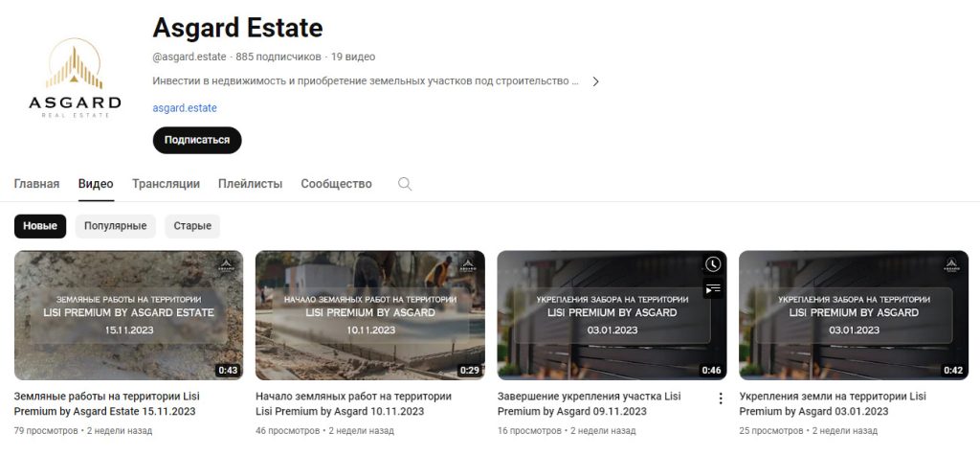Click the Asgard Real Estate channel avatar
Viewport: 980px width, 455px height.
[75, 78]
